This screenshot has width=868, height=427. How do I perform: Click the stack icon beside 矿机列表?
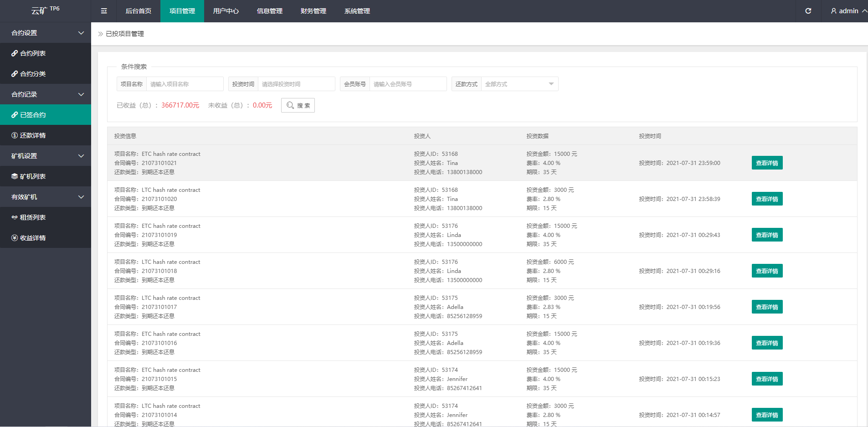[15, 176]
